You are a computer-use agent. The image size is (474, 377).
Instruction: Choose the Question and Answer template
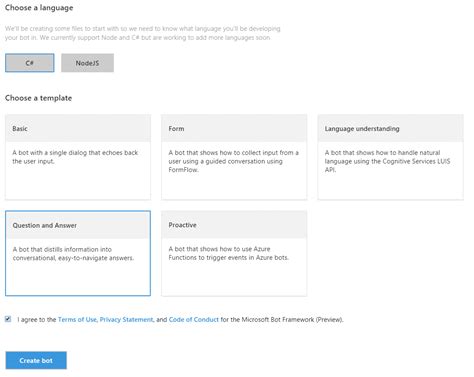point(78,253)
